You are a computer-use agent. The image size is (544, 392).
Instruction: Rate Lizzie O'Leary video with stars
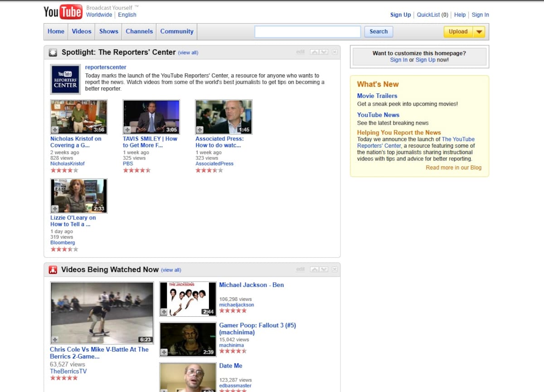64,249
